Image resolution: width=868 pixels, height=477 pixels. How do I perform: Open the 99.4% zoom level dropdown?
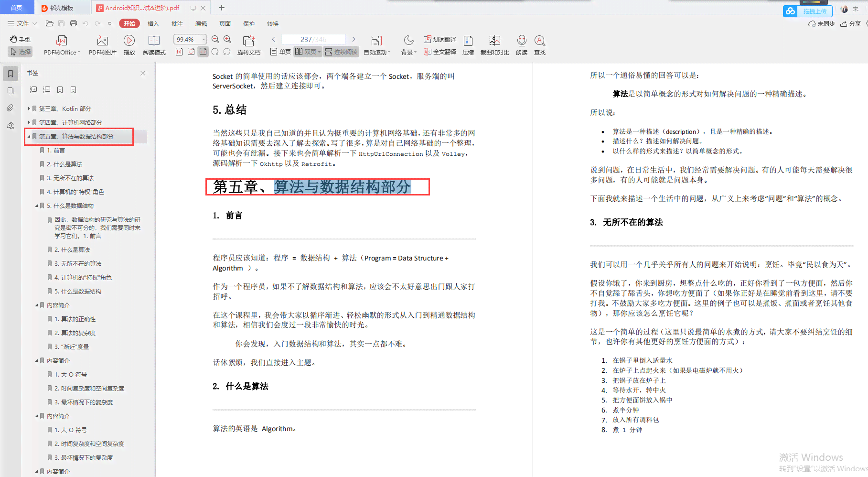tap(190, 39)
